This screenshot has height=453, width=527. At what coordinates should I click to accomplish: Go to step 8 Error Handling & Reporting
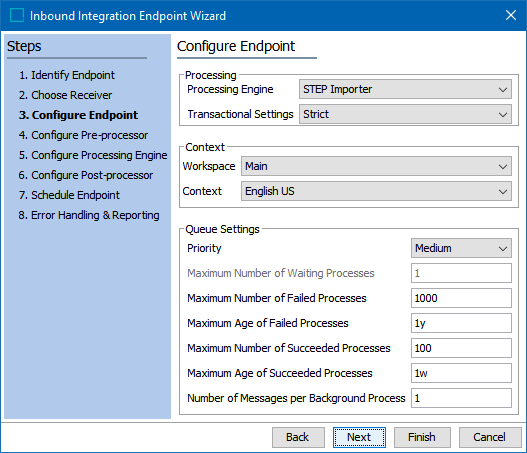(89, 215)
